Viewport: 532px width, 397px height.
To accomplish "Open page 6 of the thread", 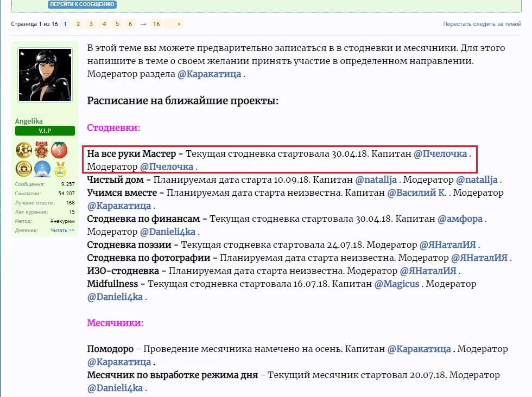I will (x=130, y=24).
